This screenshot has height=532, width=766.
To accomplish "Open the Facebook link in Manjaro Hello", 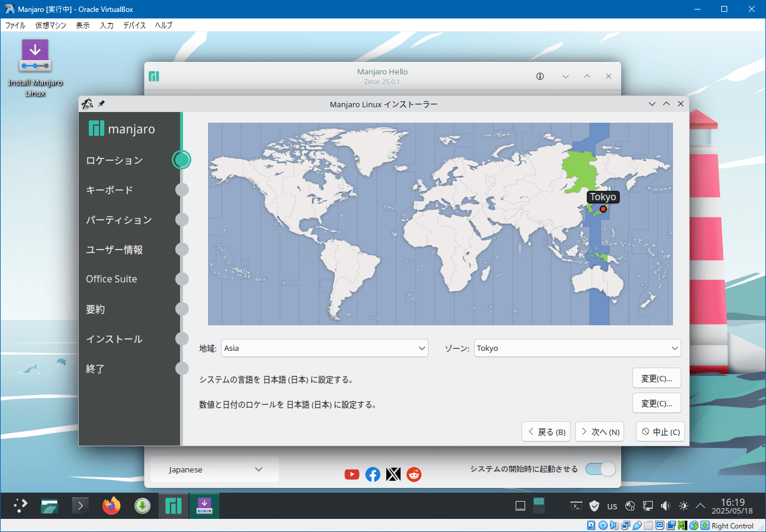I will 373,474.
